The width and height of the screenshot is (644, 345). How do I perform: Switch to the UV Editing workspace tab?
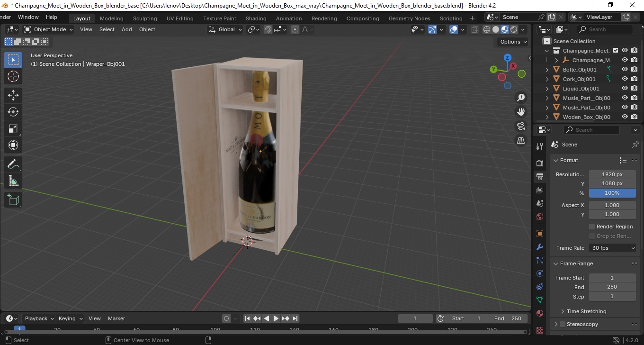click(180, 18)
